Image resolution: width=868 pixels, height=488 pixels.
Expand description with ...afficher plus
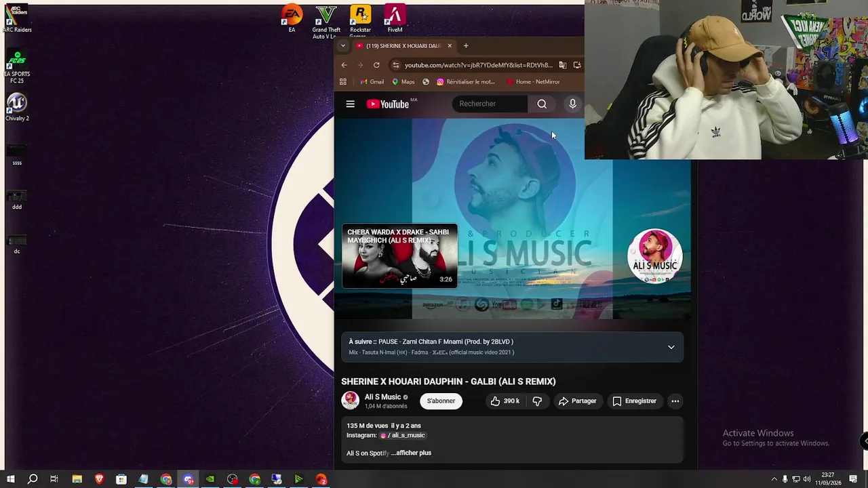411,453
